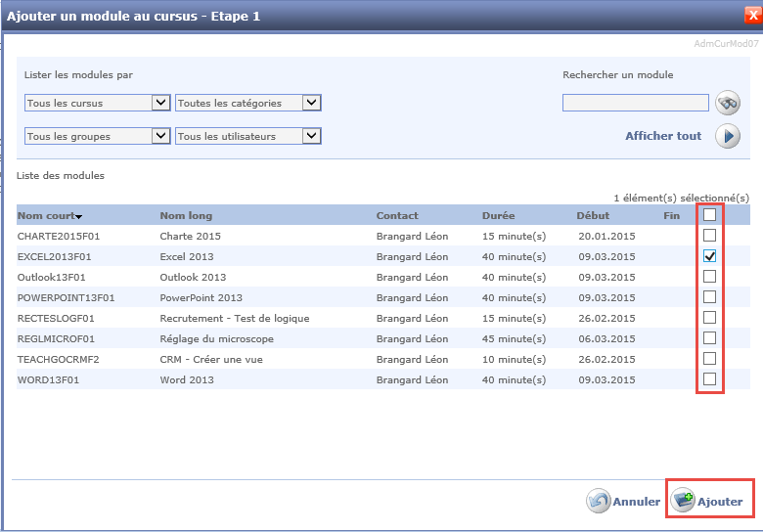Viewport: 763px width, 532px height.
Task: Click the binoculars search icon
Action: 727,103
